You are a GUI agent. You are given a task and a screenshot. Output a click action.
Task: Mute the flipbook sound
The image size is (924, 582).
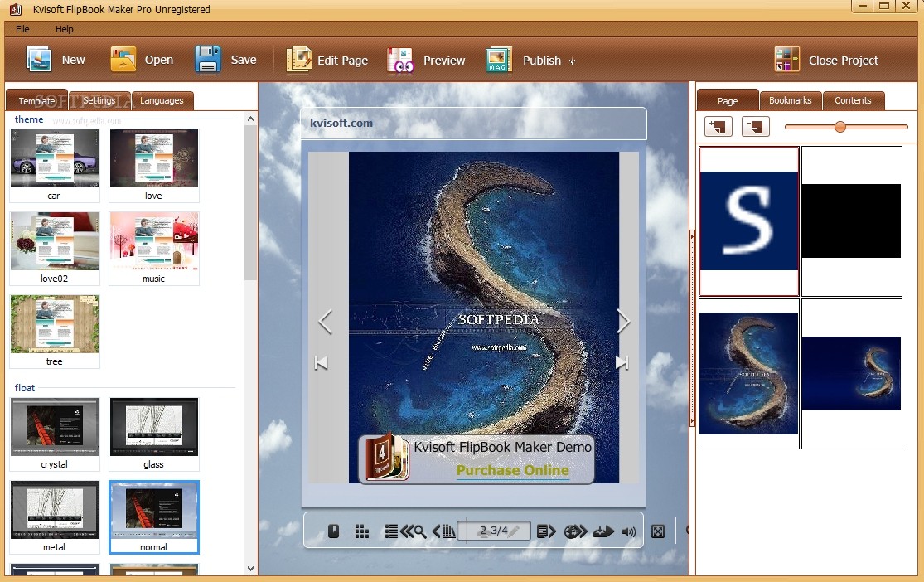(629, 532)
